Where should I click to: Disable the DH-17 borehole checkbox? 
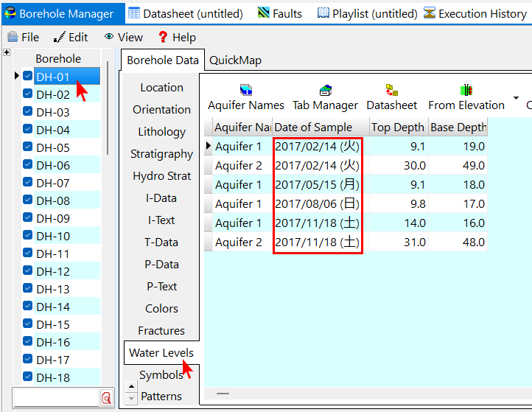[x=28, y=360]
